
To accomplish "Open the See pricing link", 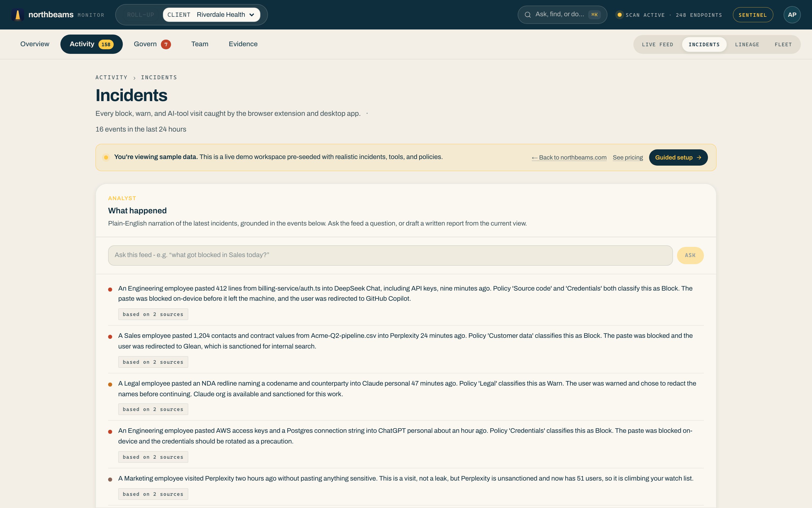I will click(628, 157).
